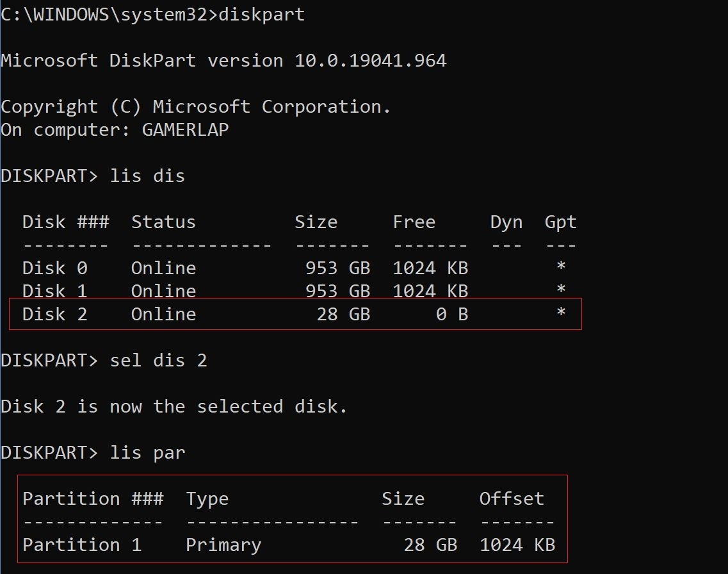728x574 pixels.
Task: Click the computer name GAMERLAP
Action: (x=185, y=129)
